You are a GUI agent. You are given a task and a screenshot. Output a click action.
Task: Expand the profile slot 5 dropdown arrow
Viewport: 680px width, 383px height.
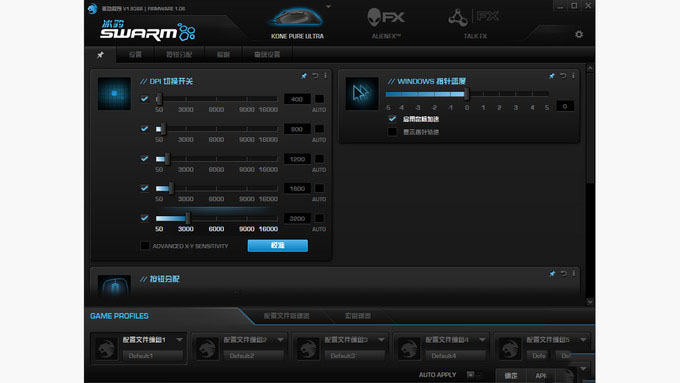coord(583,340)
